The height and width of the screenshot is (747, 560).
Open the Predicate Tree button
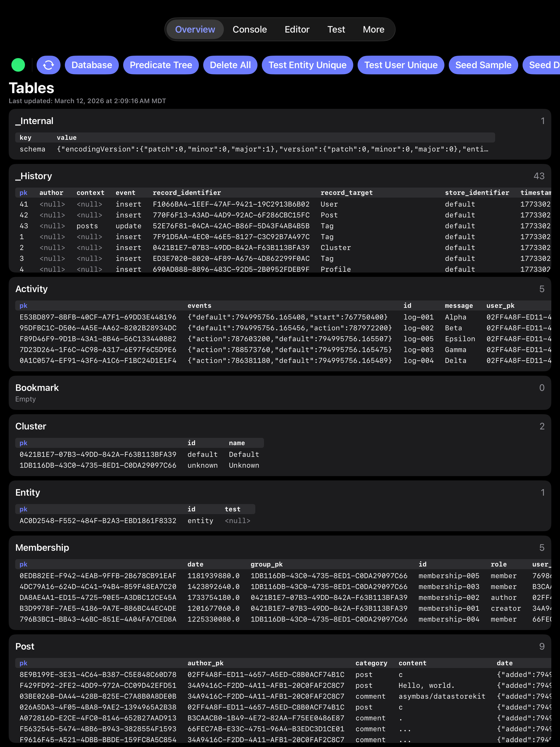click(161, 65)
